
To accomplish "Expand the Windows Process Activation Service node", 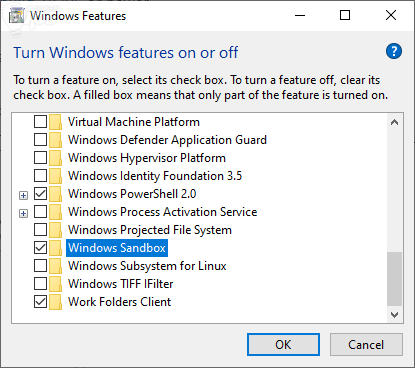I will pos(23,213).
